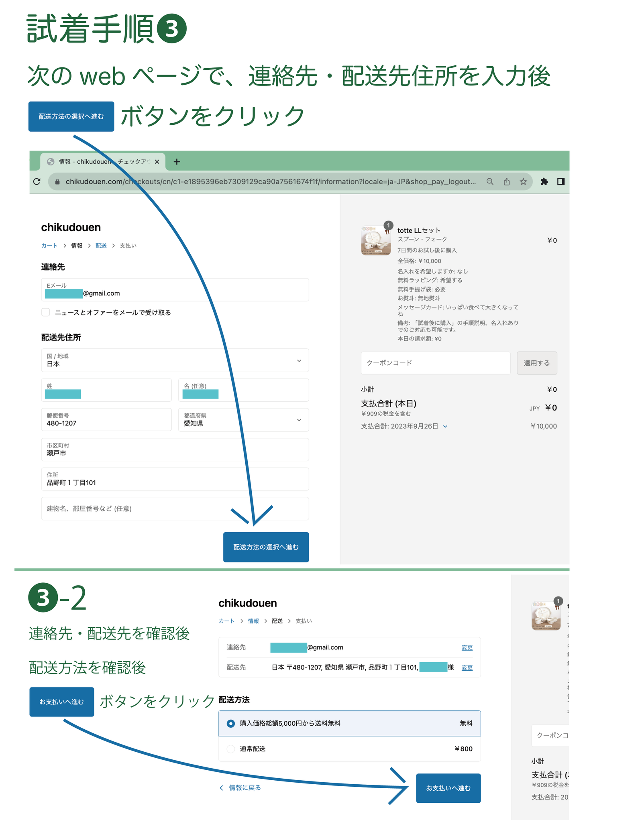This screenshot has height=822, width=644.
Task: Click the zoom magnifier icon in the address bar
Action: pos(490,181)
